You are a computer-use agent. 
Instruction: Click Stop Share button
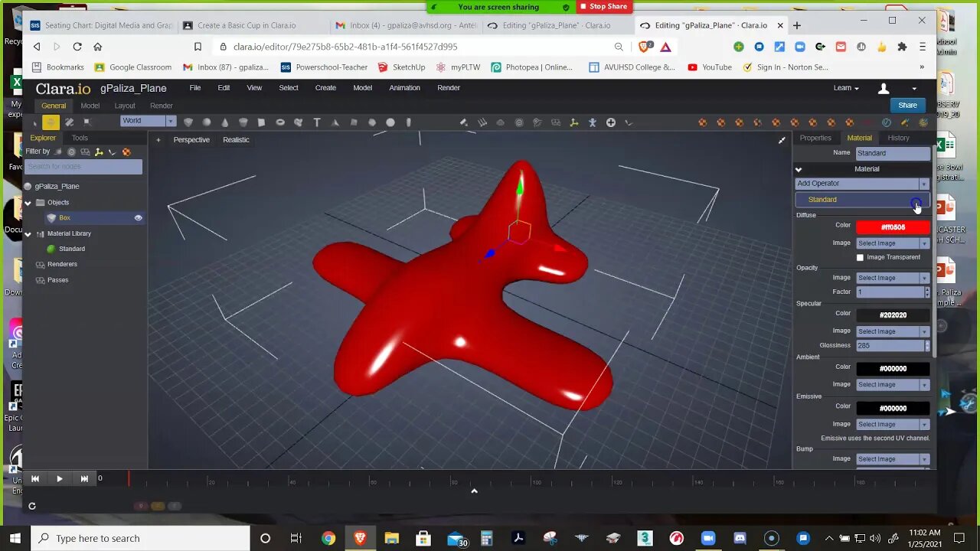(x=603, y=7)
